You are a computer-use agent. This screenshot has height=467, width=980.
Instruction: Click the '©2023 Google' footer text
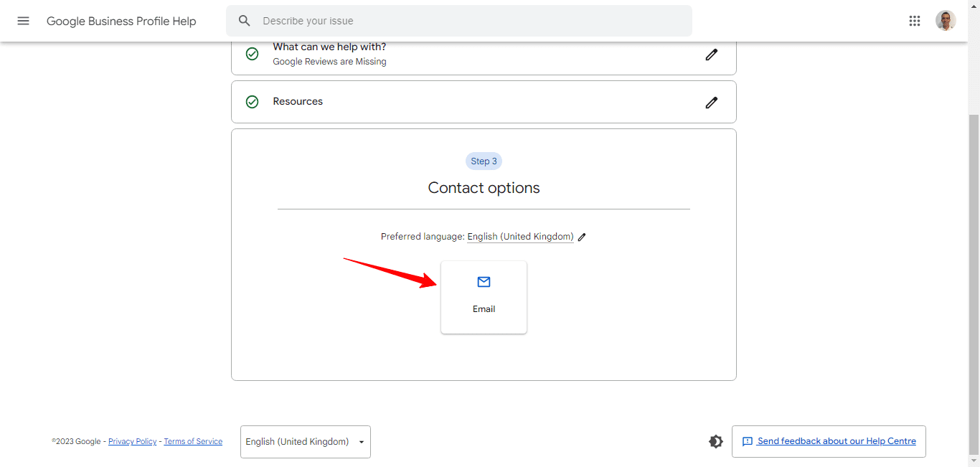pos(76,442)
